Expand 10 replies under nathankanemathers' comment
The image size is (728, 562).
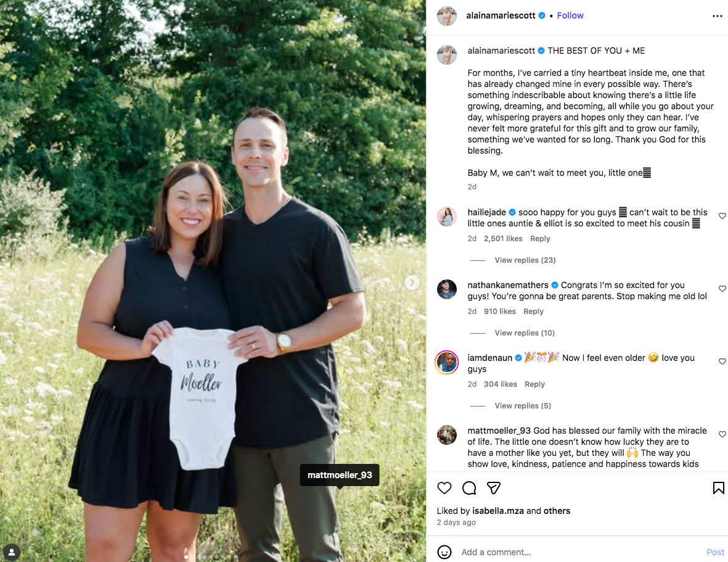tap(524, 333)
